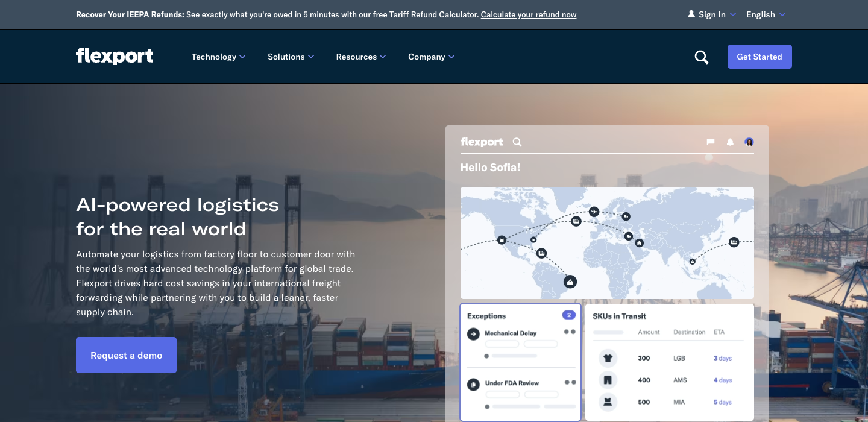The width and height of the screenshot is (868, 422).
Task: Select the truck marker right of the airplane
Action: [626, 216]
